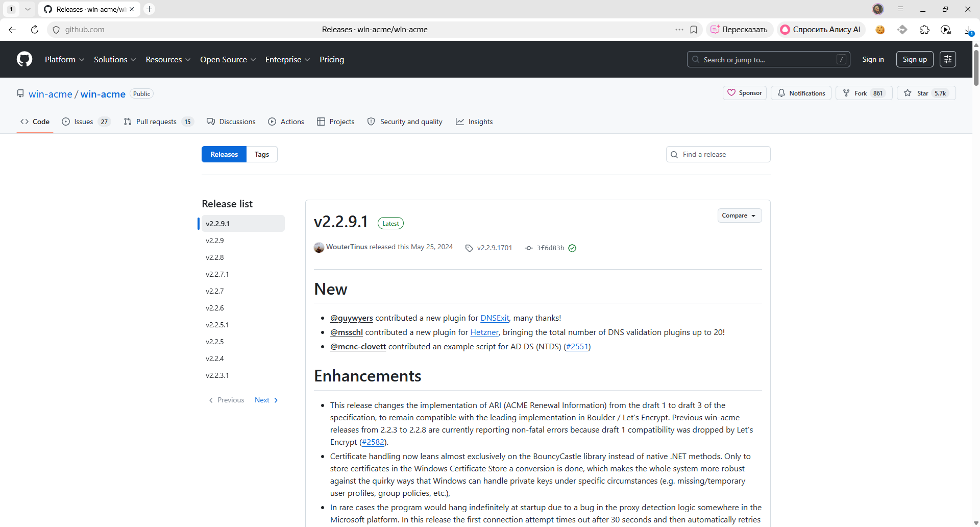This screenshot has height=527, width=980.
Task: Expand the Open Source menu
Action: tap(228, 59)
